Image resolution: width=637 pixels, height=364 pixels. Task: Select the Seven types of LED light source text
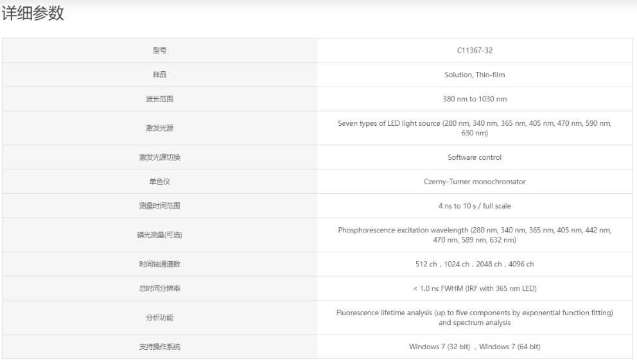tap(475, 128)
